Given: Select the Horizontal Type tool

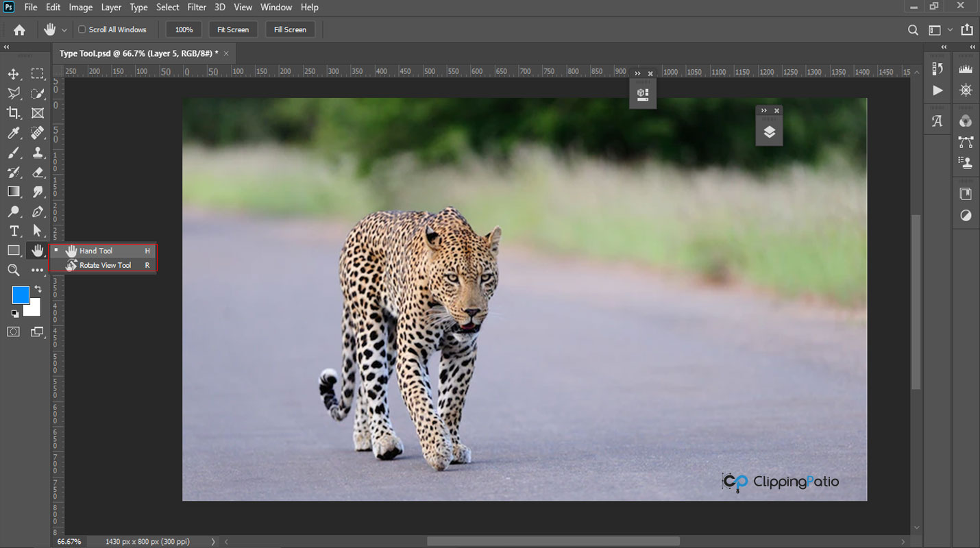Looking at the screenshot, I should (x=14, y=231).
